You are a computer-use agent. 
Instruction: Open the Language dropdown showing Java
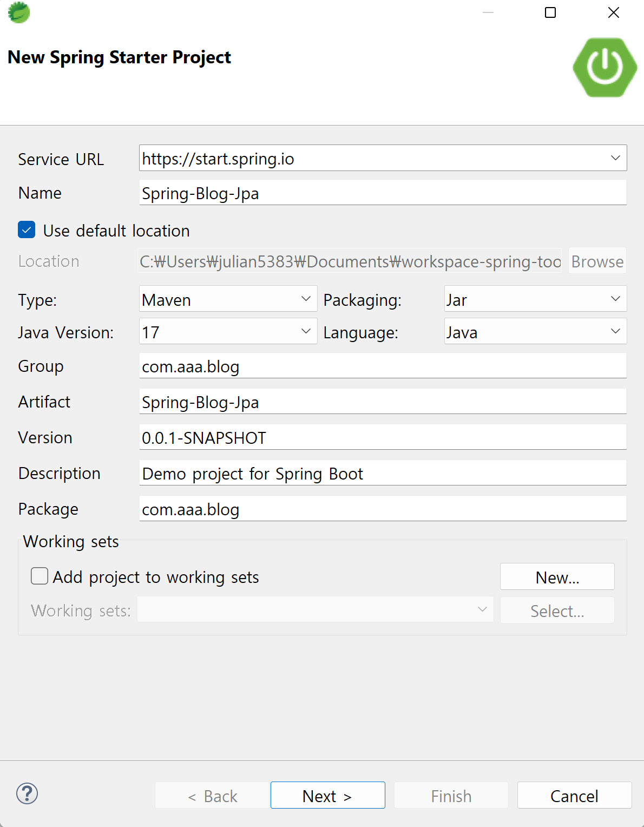535,331
